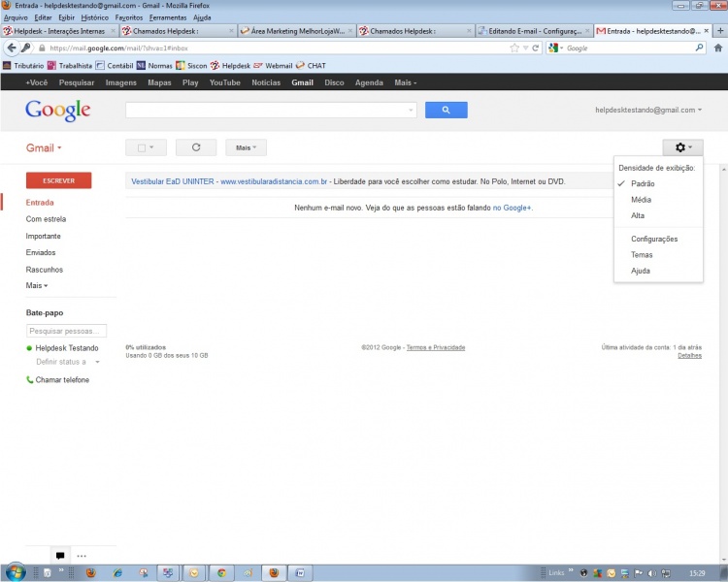Open the Tributário bookmark
The image size is (728, 582).
23,65
